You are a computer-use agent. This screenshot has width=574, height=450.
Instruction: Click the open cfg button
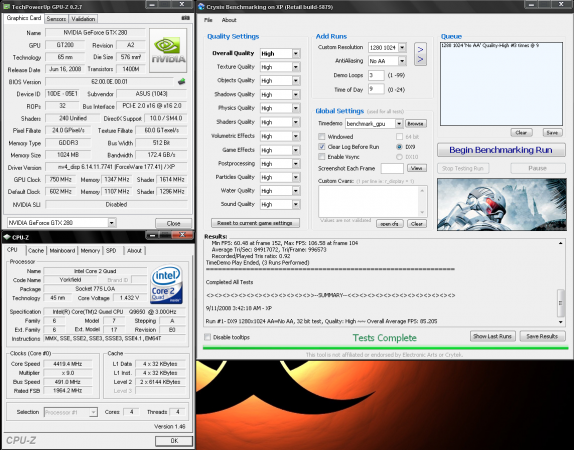(390, 224)
